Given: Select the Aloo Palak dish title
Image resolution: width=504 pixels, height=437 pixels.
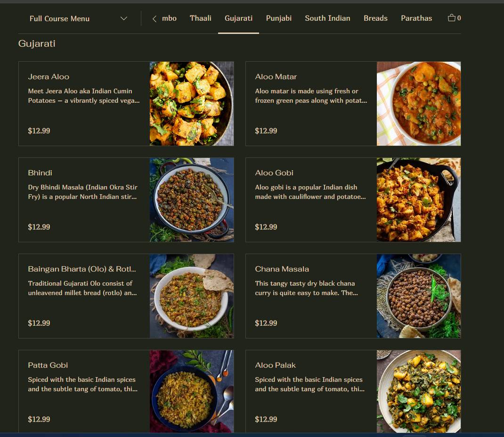Looking at the screenshot, I should [x=276, y=365].
